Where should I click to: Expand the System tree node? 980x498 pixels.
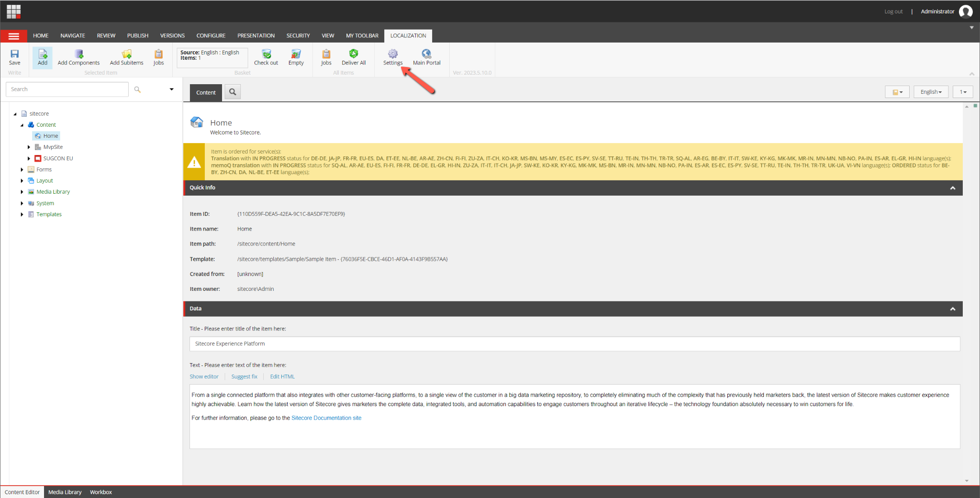(x=22, y=203)
